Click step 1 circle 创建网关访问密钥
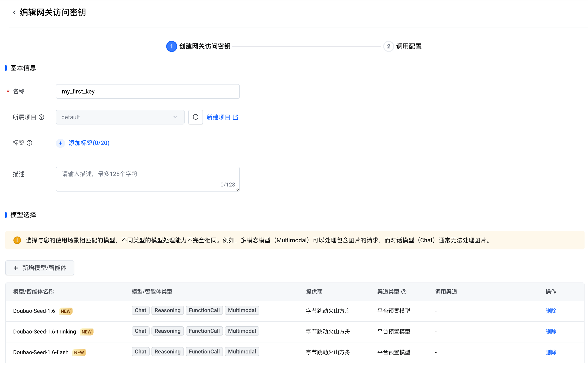 click(x=171, y=46)
